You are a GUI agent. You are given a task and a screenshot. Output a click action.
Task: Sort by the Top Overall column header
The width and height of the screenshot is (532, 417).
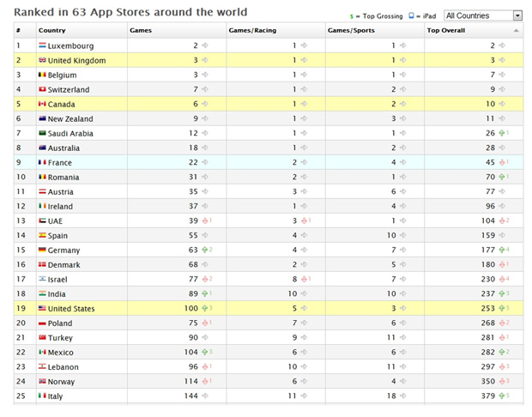point(448,30)
